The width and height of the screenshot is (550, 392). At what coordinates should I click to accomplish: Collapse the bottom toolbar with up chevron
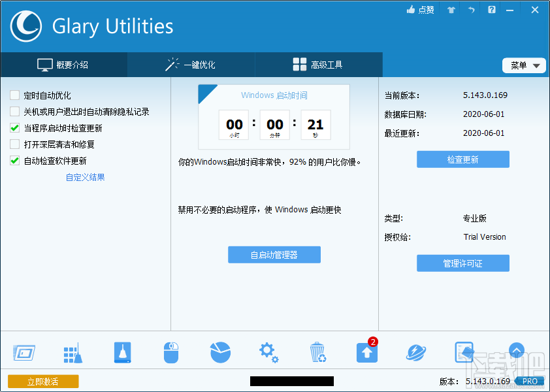click(x=517, y=350)
